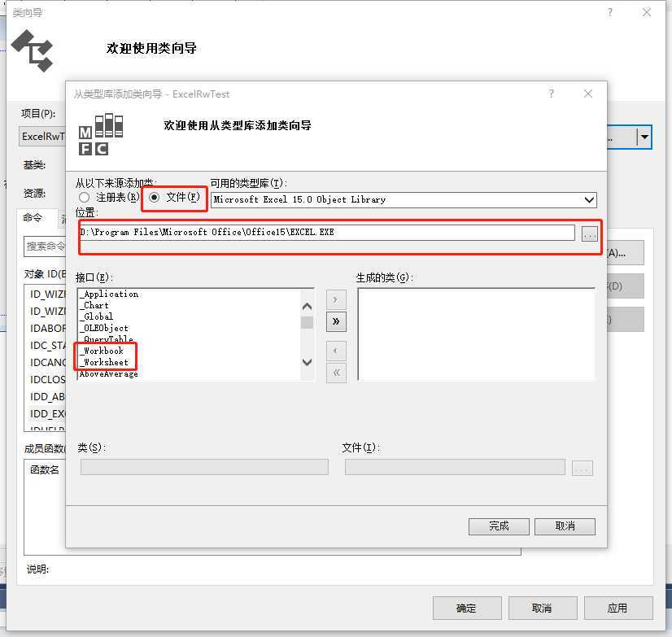Open the dropdown arrow at 类向导 top right

pyautogui.click(x=644, y=137)
